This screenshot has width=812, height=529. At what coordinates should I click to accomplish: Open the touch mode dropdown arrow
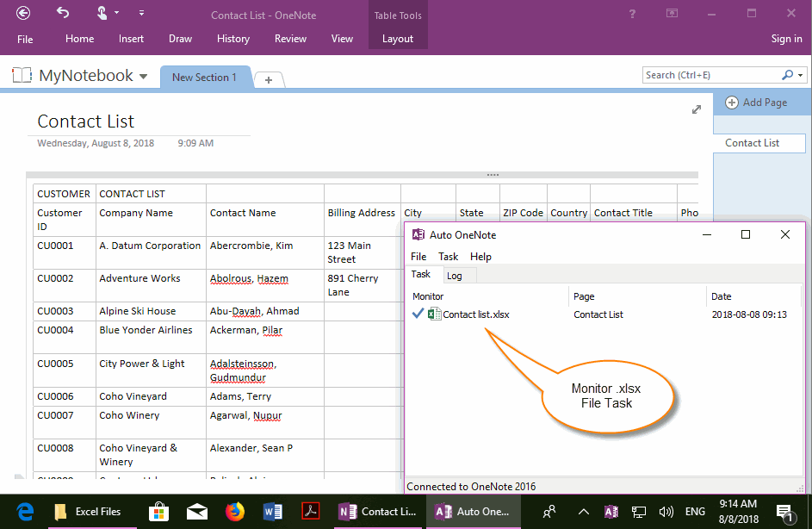click(116, 12)
